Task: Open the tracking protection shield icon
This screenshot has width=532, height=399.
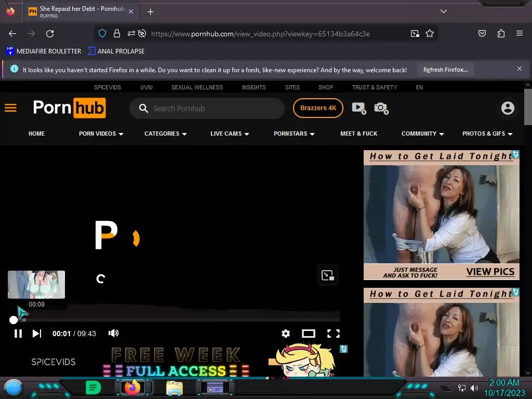Action: click(x=102, y=33)
